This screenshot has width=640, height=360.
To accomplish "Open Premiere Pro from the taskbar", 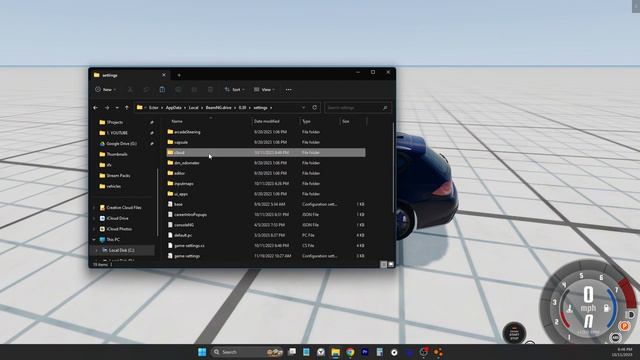I will pos(364,352).
